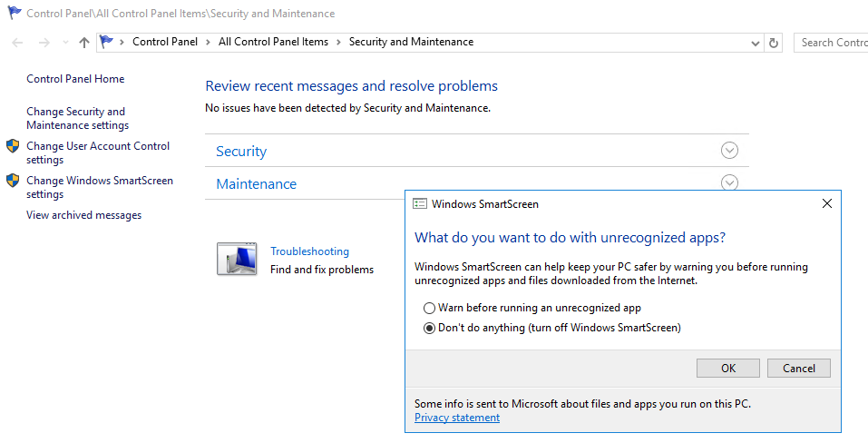The width and height of the screenshot is (868, 443).
Task: Refresh the Control Panel page
Action: pos(774,43)
